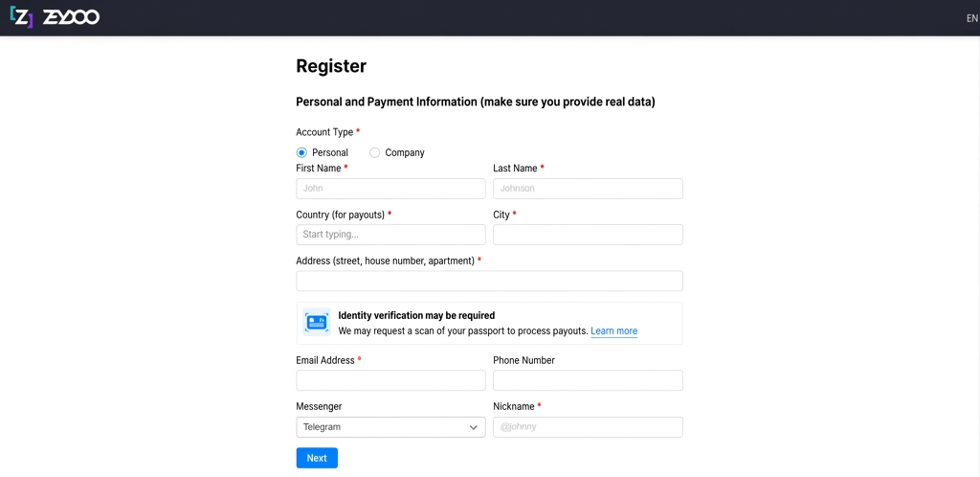Click the 'Identity verification may be required' text

[416, 316]
